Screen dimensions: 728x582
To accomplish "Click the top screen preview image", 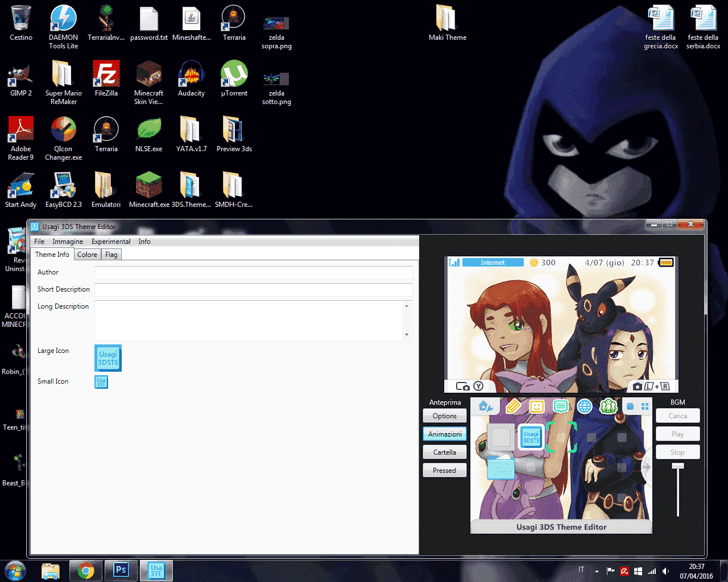I will [561, 325].
